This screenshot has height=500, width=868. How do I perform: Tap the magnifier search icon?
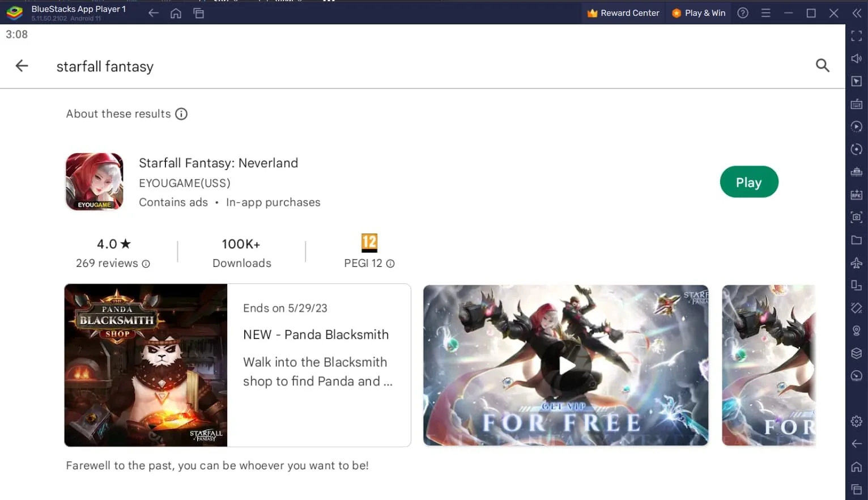click(x=822, y=66)
